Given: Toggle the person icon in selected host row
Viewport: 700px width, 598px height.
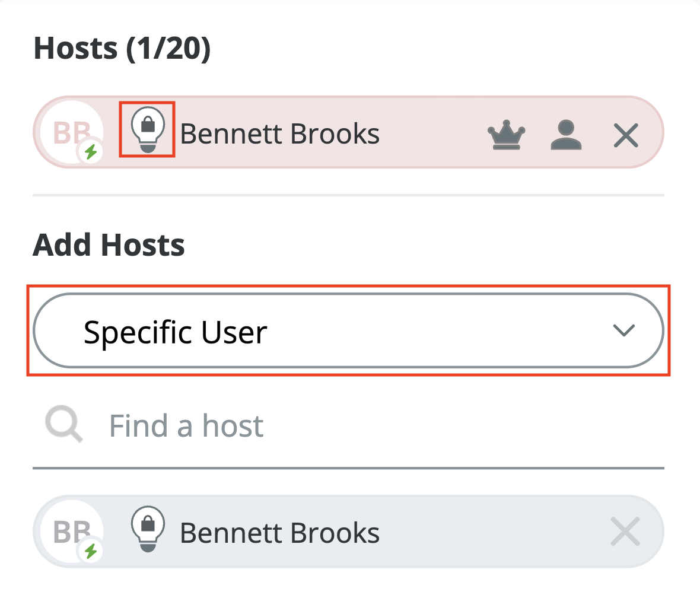Looking at the screenshot, I should (x=566, y=135).
